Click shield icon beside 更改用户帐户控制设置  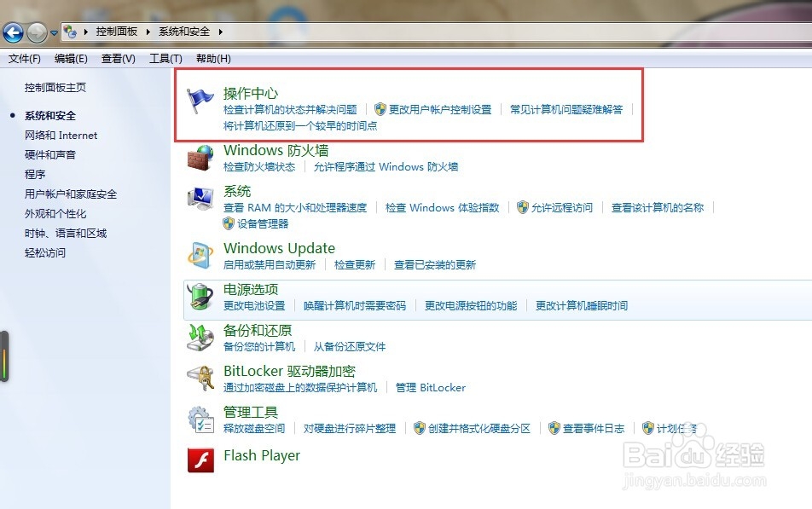pyautogui.click(x=380, y=109)
